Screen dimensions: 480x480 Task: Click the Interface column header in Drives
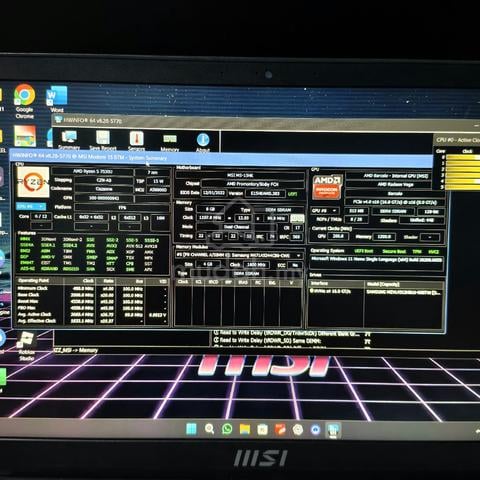(x=336, y=284)
